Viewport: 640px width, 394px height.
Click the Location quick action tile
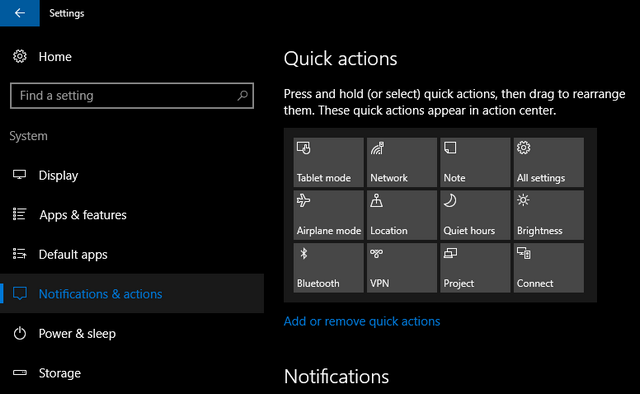click(402, 215)
